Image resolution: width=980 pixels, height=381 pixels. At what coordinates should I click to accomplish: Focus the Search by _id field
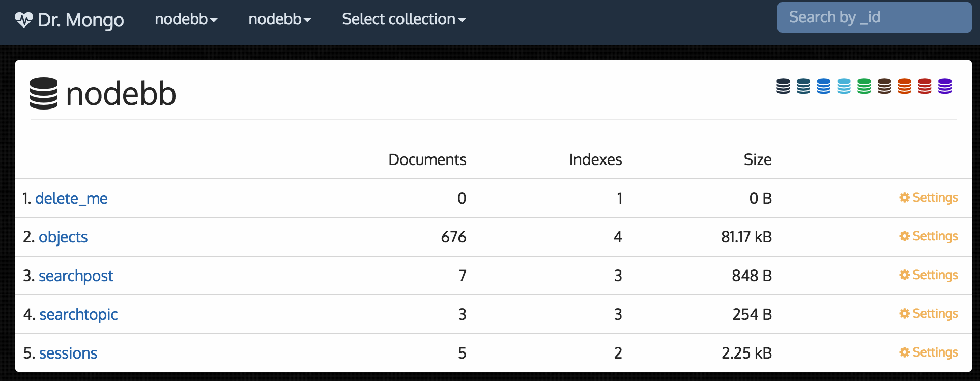click(x=874, y=17)
